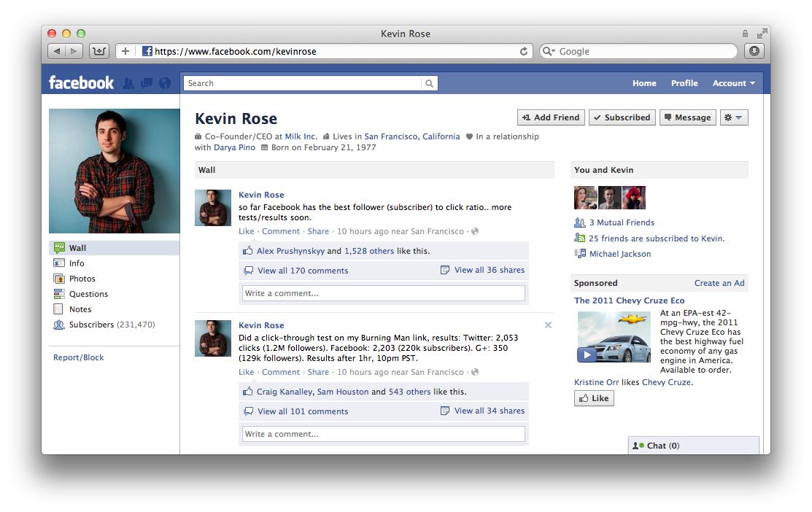
Task: Click the Mutual Friends people icon
Action: (580, 222)
